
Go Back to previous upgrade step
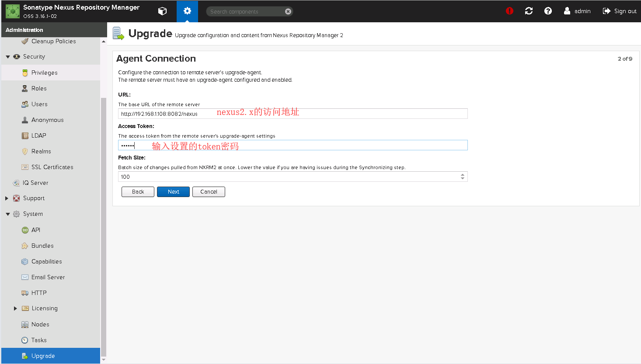[138, 192]
